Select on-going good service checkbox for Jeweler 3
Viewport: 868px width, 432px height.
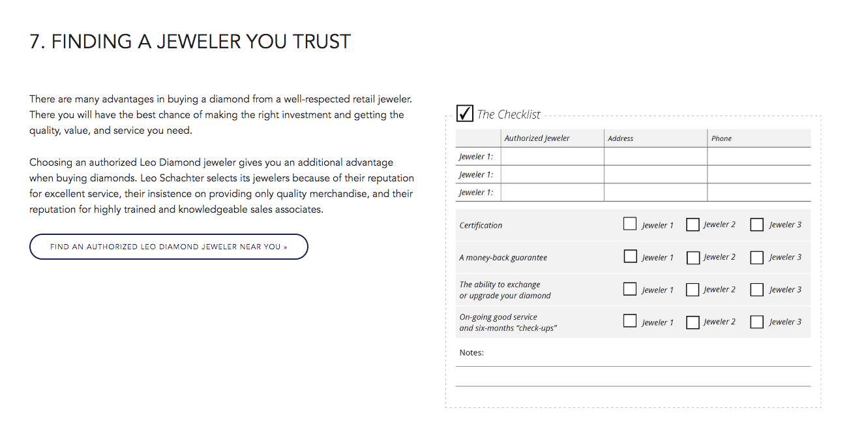[x=756, y=322]
